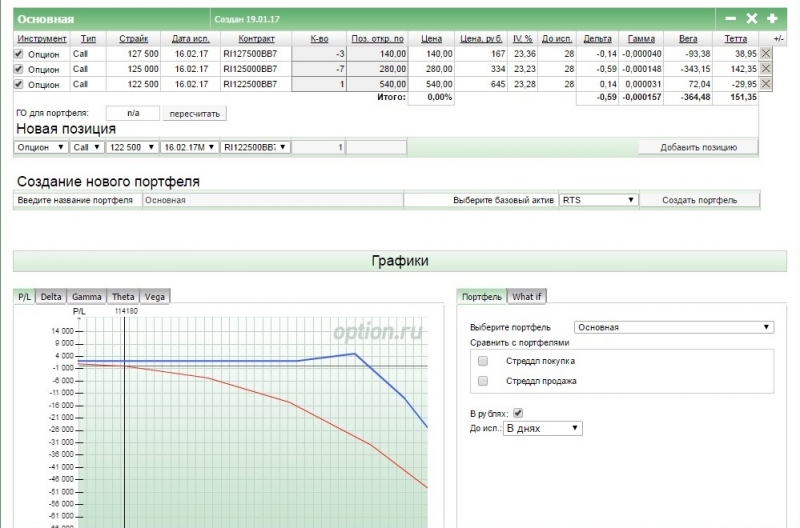Screen dimensions: 800x528
Task: Sort by IV % column header
Action: click(x=522, y=39)
